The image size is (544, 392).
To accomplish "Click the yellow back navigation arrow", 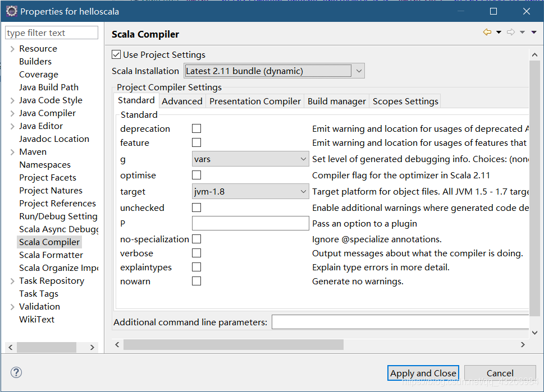I will pos(487,32).
